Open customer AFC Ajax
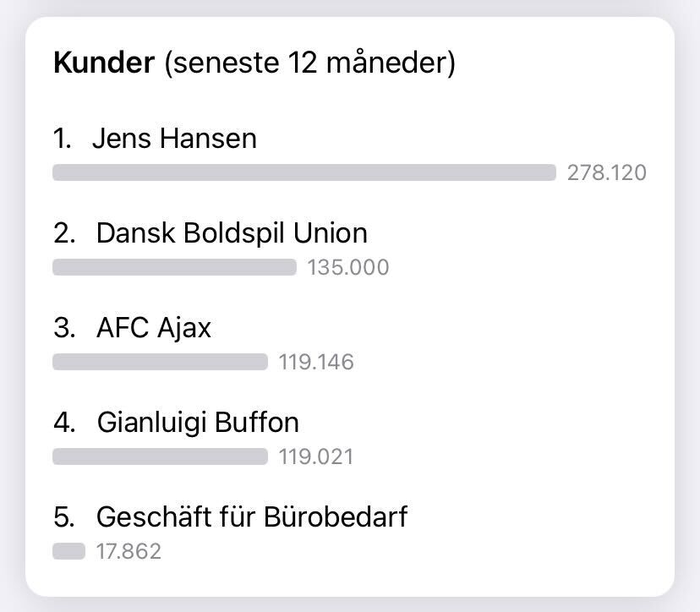Screen dimensions: 700x612 click(154, 328)
